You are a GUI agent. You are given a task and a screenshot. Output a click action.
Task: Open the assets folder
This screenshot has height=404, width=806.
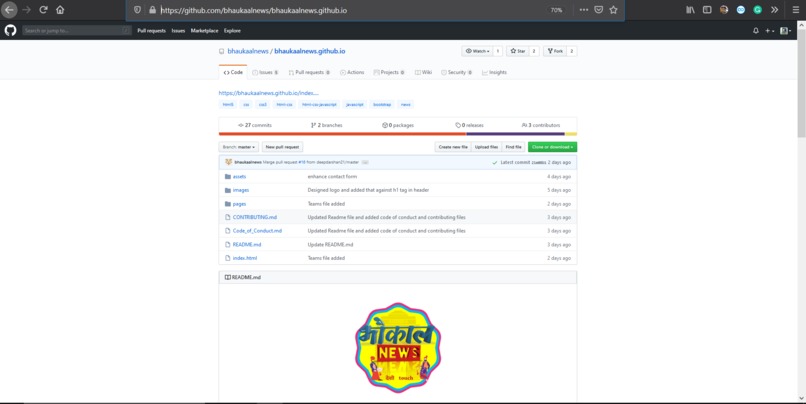(240, 177)
